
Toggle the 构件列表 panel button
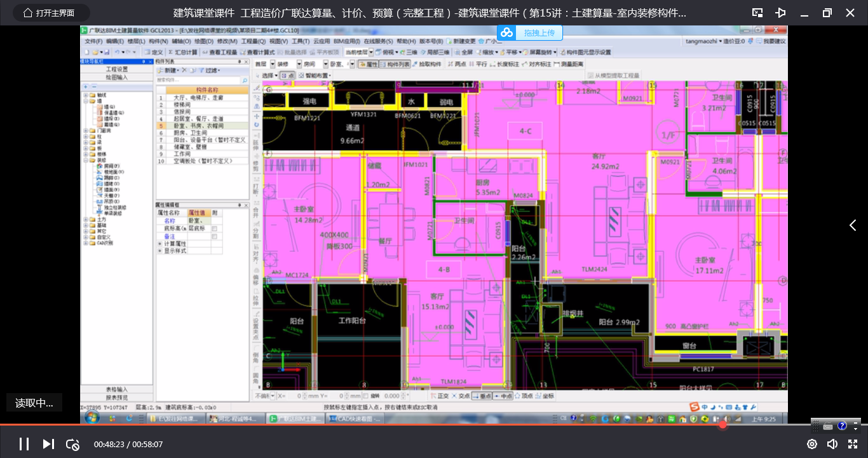395,64
